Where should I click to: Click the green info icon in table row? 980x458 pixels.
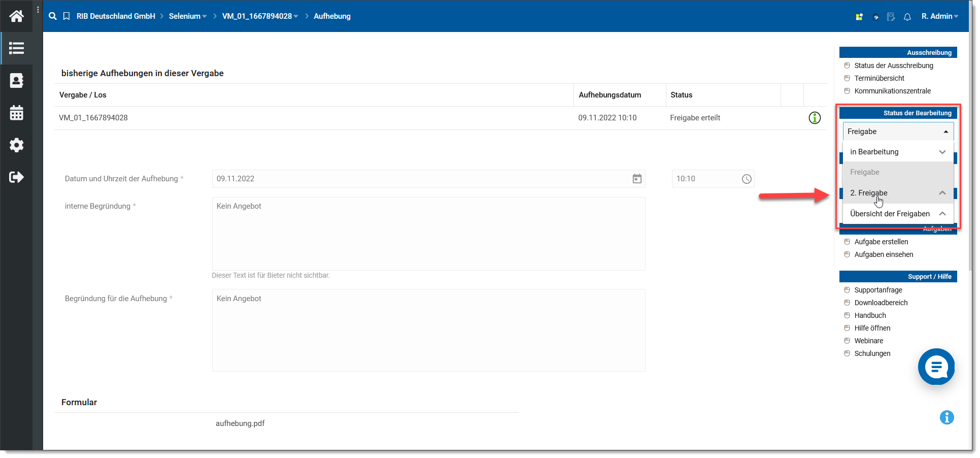[x=815, y=118]
